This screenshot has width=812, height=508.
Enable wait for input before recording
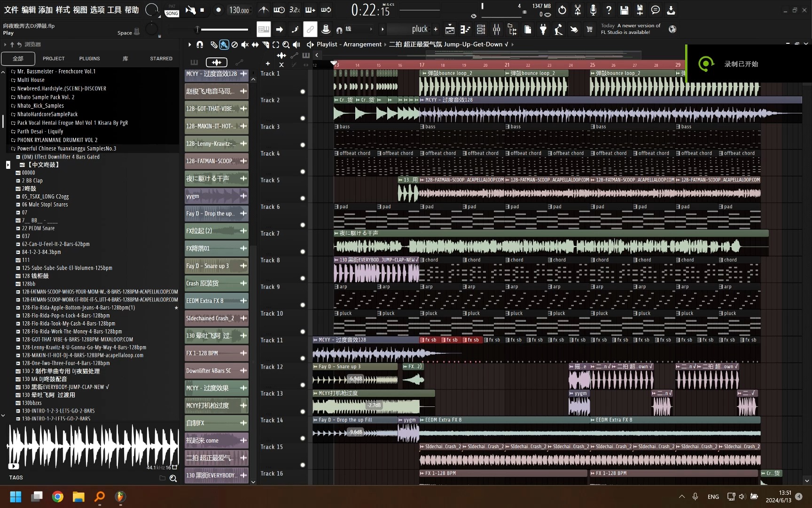click(279, 10)
